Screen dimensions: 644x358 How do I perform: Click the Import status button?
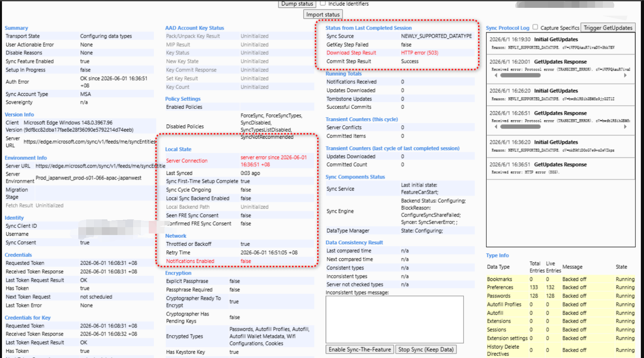pos(323,14)
